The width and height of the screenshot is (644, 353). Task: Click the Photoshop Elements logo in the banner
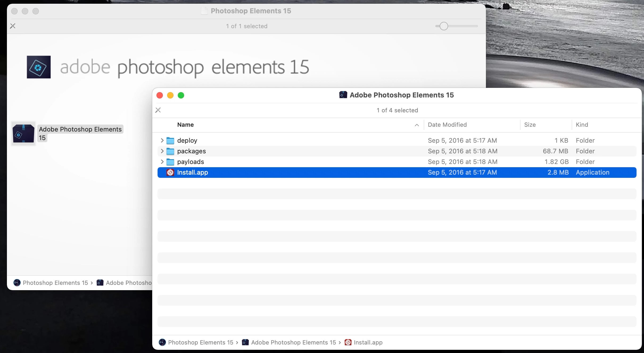(x=39, y=67)
